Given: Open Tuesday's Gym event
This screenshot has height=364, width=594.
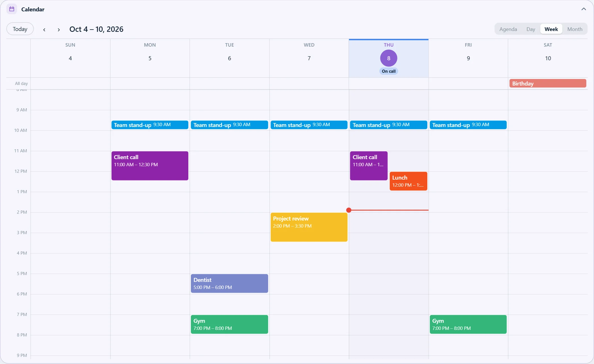Looking at the screenshot, I should tap(229, 324).
